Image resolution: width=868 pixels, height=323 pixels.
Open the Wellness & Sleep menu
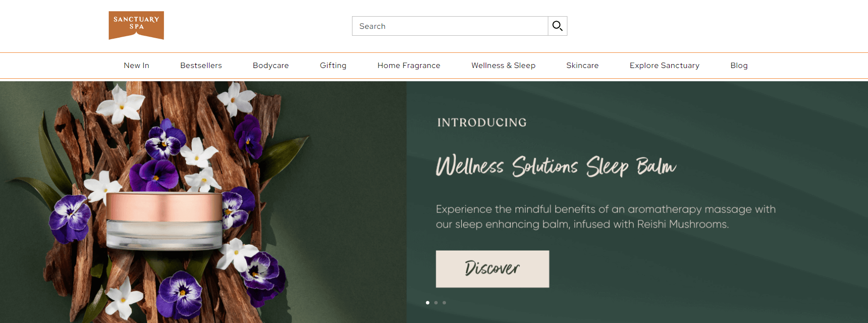pos(503,66)
